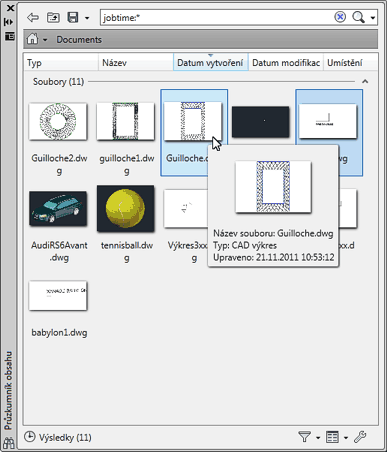Click the binoculars icon in the sidebar

click(x=9, y=443)
